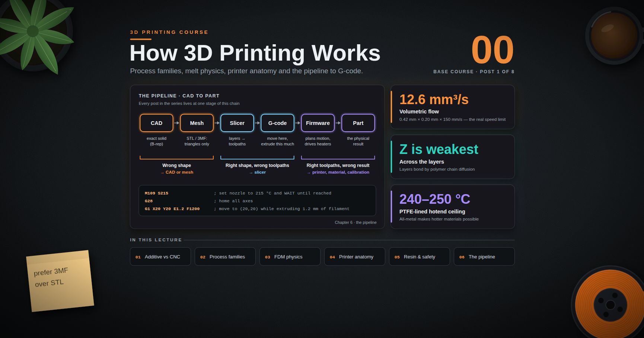Click the coffee cup in the corner
The width and height of the screenshot is (644, 338).
coord(614,35)
